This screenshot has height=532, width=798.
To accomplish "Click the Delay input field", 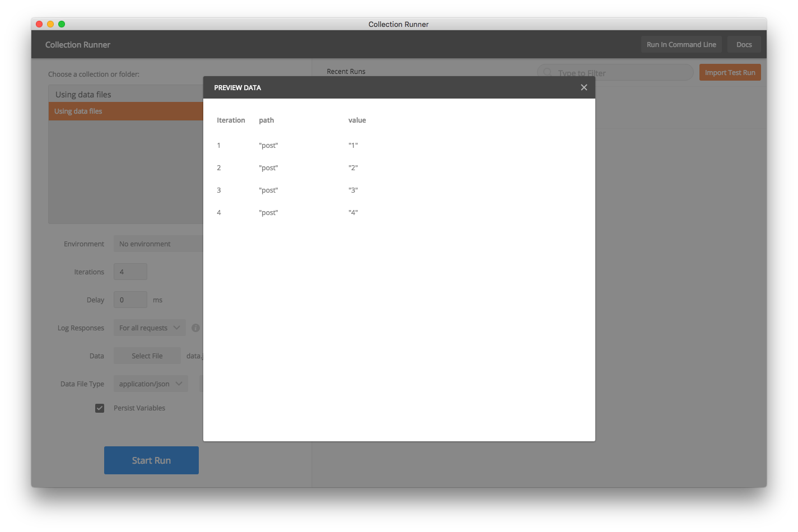I will (130, 300).
